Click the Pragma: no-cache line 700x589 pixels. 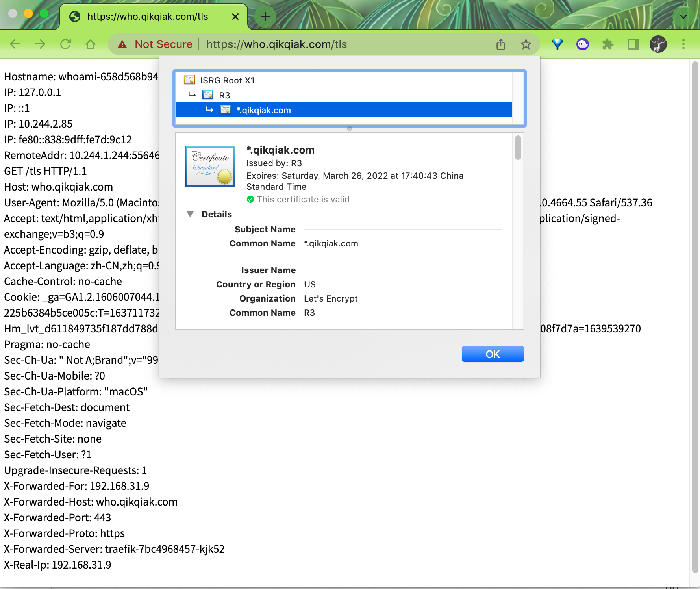47,344
